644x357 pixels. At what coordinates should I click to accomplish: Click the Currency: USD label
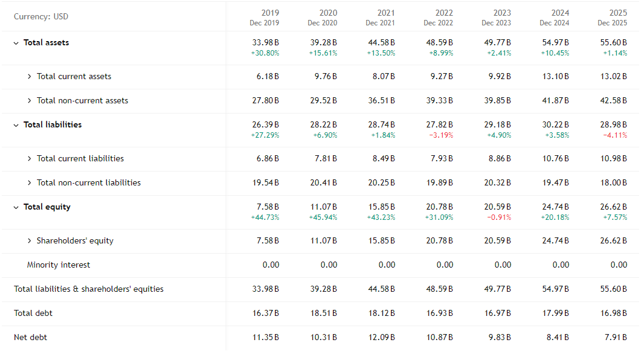[41, 17]
